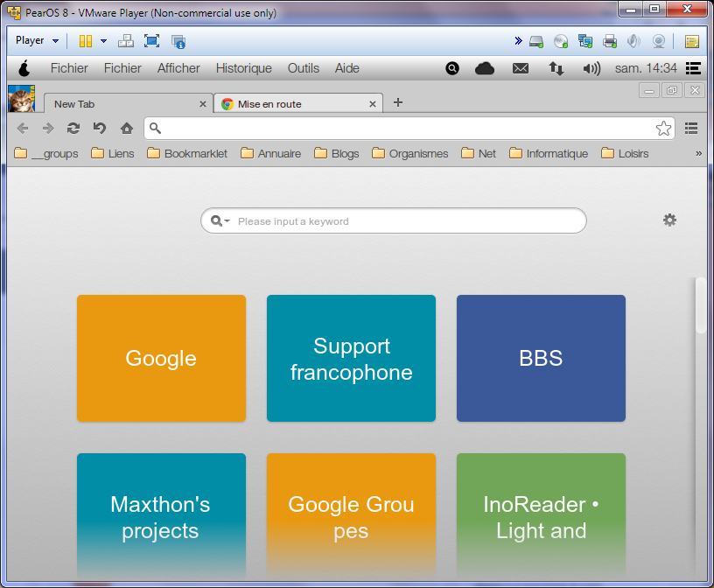Go to the browser home page

coord(127,129)
